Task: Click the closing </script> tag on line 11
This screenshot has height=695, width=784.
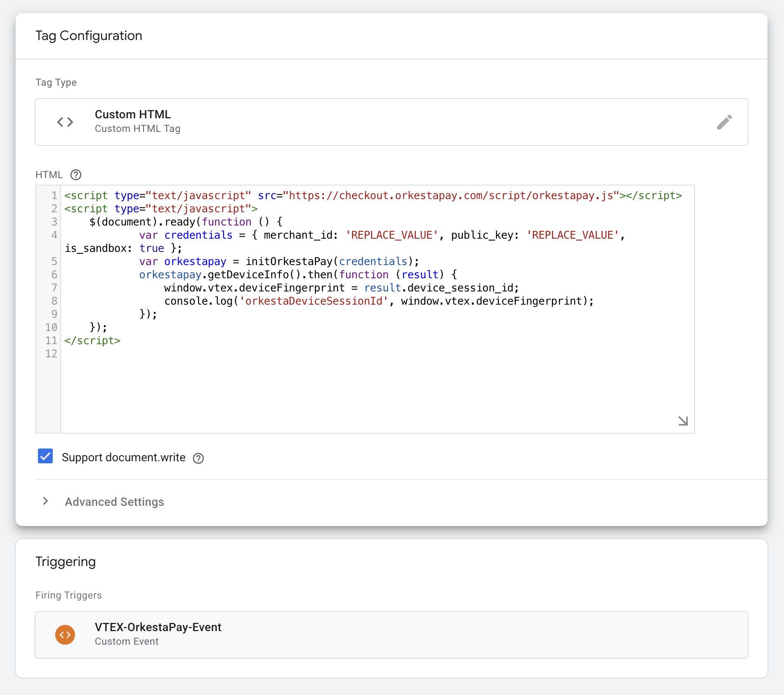Action: (x=92, y=340)
